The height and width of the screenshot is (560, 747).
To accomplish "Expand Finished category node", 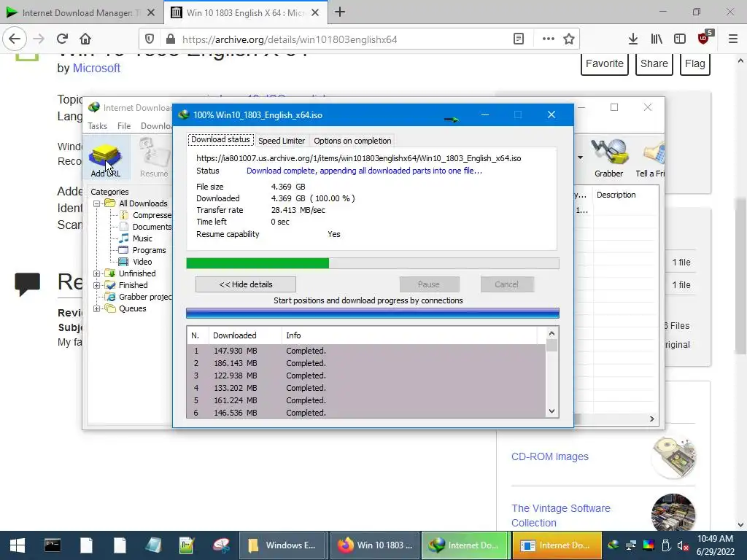I will [97, 285].
